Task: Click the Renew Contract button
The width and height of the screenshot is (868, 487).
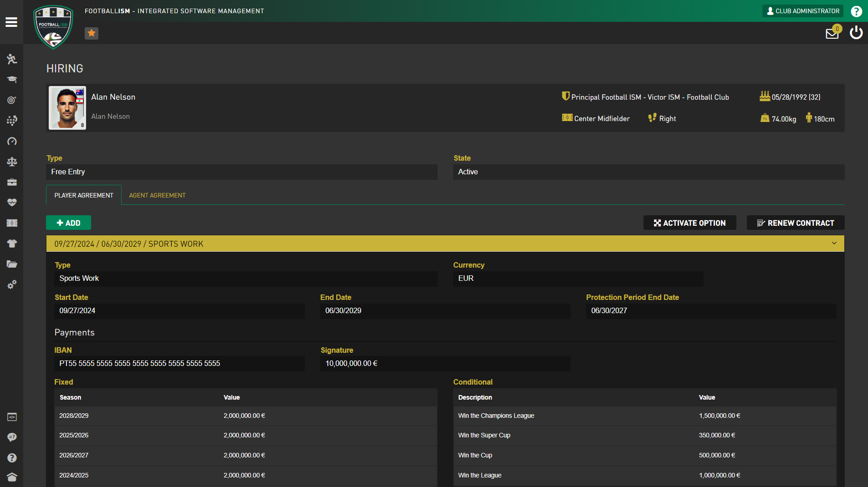Action: coord(795,223)
